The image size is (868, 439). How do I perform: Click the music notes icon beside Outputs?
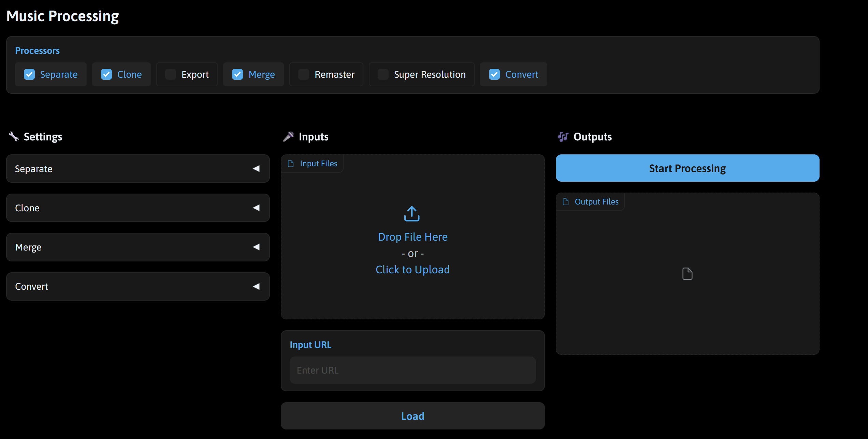pyautogui.click(x=563, y=136)
